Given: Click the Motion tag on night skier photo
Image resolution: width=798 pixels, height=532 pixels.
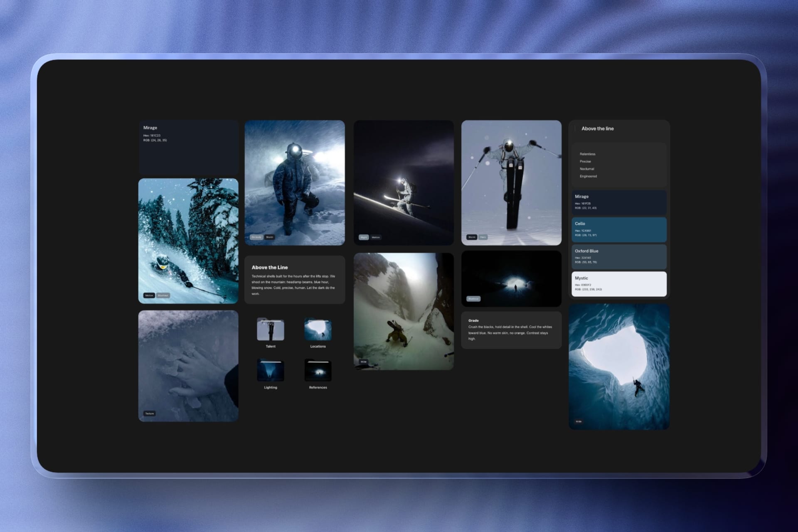Looking at the screenshot, I should click(x=376, y=237).
